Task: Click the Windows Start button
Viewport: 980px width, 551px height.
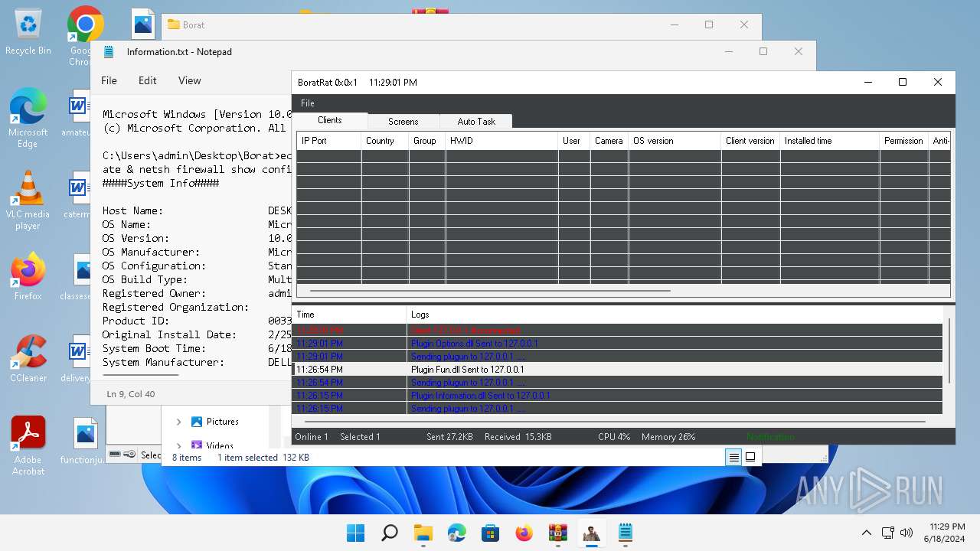Action: click(x=355, y=533)
